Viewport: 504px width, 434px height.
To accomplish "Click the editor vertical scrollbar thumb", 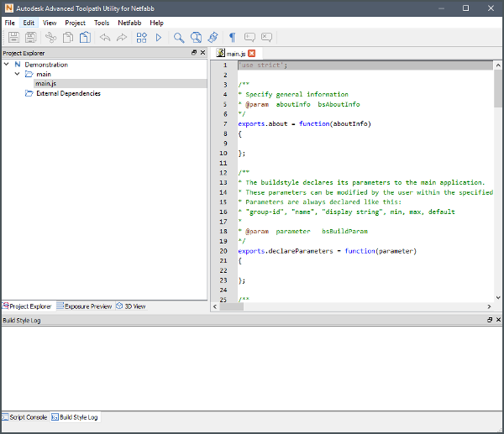I will pyautogui.click(x=498, y=88).
